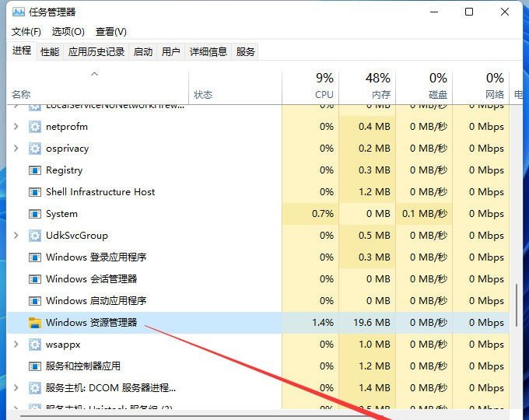Click the Shell Infrastructure Host icon

coord(35,192)
